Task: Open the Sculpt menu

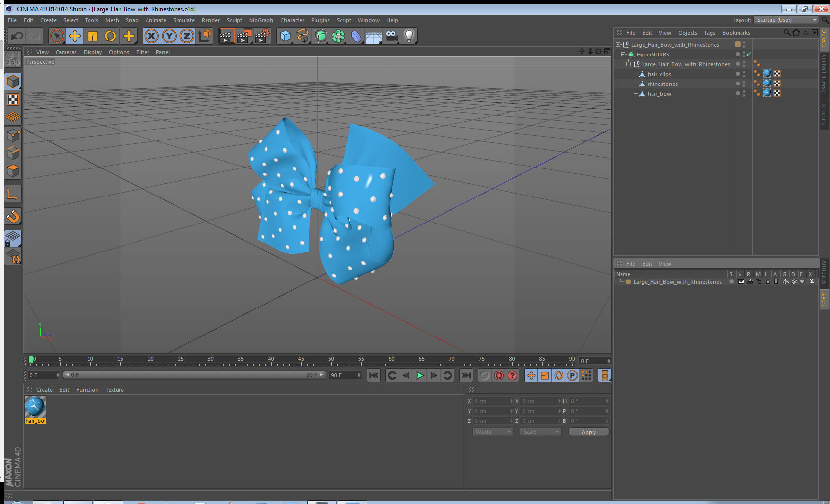Action: (x=235, y=20)
